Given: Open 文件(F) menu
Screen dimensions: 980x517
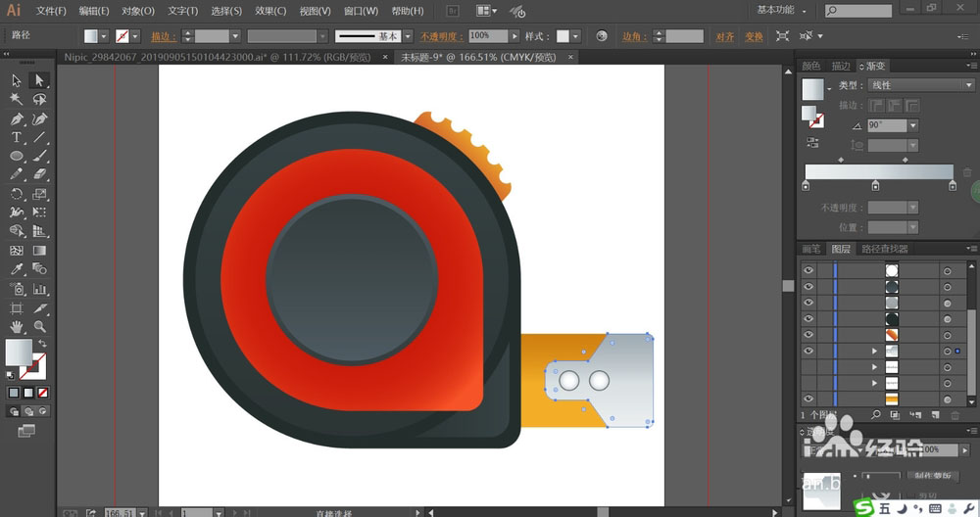Looking at the screenshot, I should (x=51, y=11).
